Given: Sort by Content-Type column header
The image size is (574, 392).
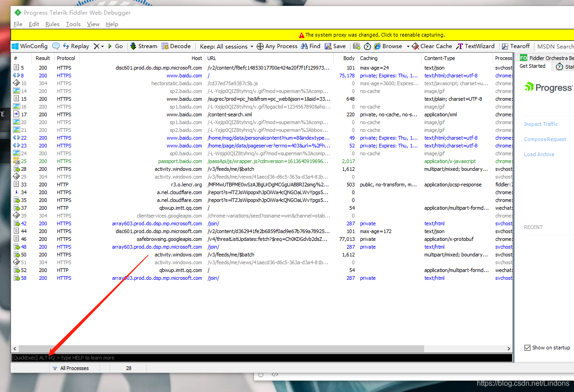Looking at the screenshot, I should click(457, 58).
